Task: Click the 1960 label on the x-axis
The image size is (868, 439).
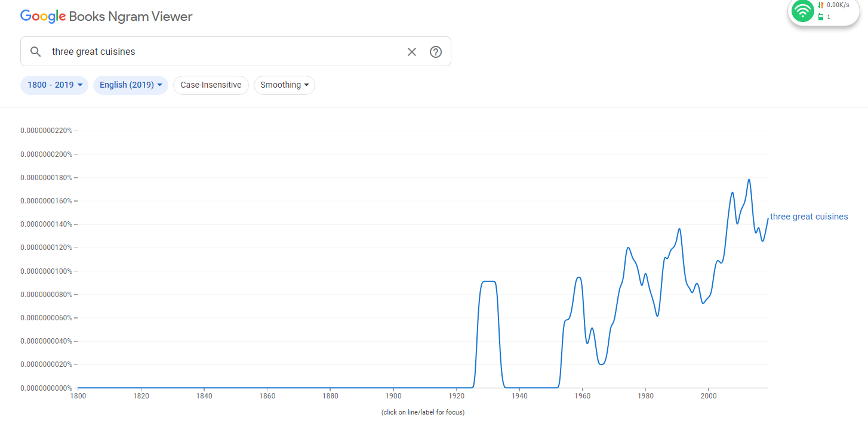Action: pos(582,395)
